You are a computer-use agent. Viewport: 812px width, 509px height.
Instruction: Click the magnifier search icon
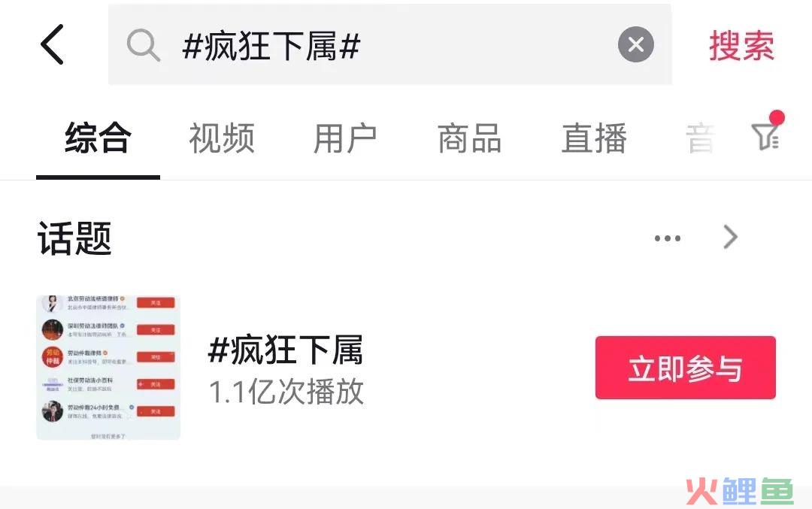pyautogui.click(x=143, y=45)
